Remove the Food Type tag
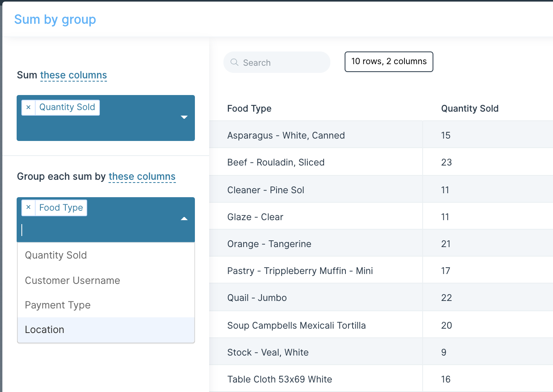This screenshot has width=553, height=392. (29, 207)
